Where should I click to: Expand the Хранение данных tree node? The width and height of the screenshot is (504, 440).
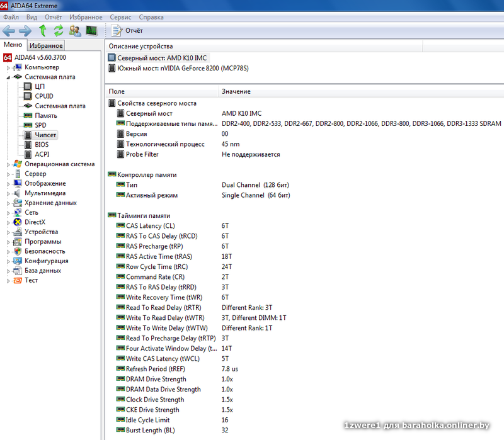pos(8,203)
